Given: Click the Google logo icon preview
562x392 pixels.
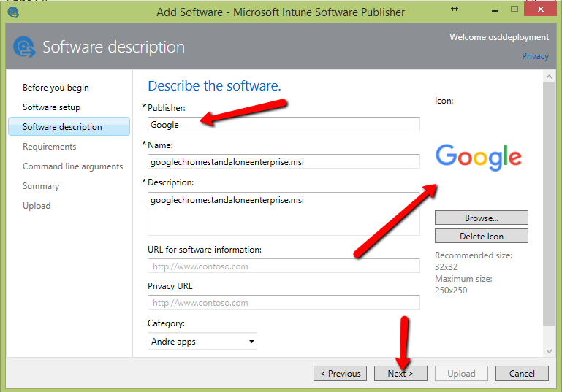Looking at the screenshot, I should coord(478,156).
